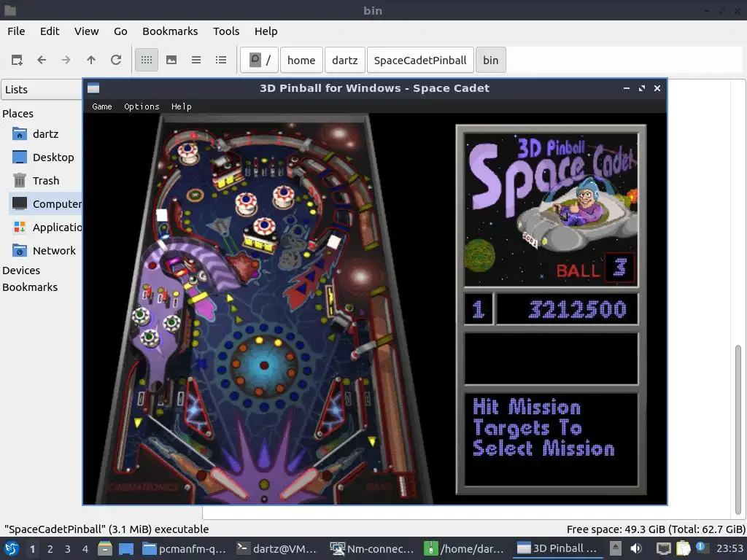Open the Help menu in 3D Pinball
747x560 pixels.
(182, 106)
